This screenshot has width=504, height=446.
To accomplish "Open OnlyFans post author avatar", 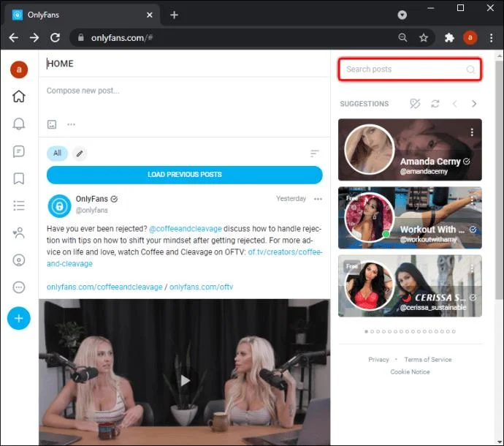I will pyautogui.click(x=59, y=206).
